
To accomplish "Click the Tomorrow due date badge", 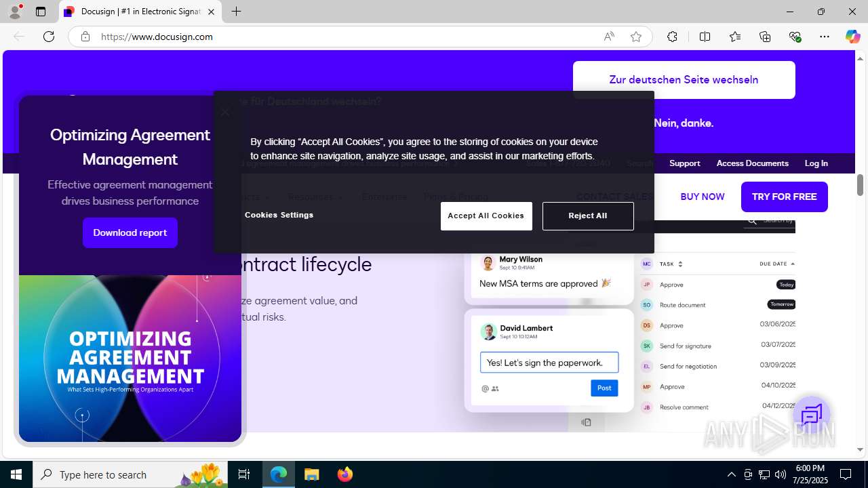I will click(781, 304).
